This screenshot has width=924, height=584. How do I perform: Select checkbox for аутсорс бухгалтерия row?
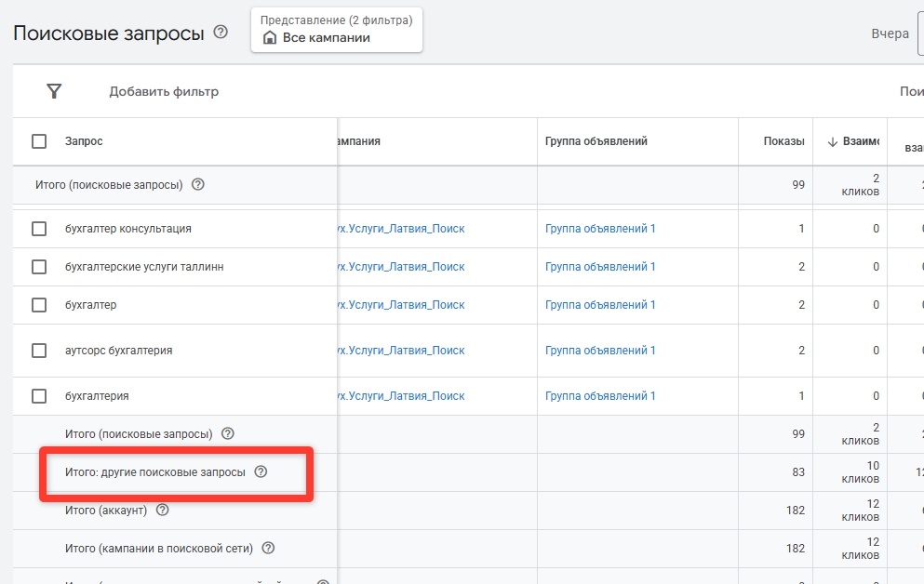coord(39,351)
